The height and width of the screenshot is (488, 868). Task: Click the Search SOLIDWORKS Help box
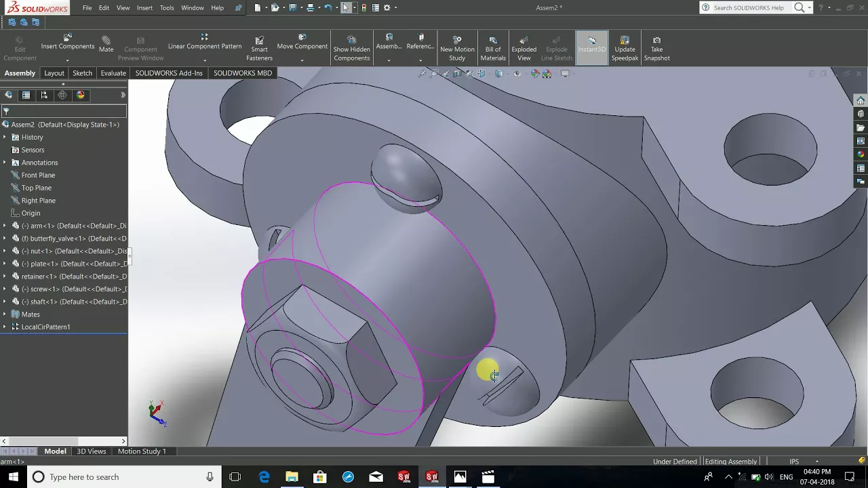(x=748, y=7)
